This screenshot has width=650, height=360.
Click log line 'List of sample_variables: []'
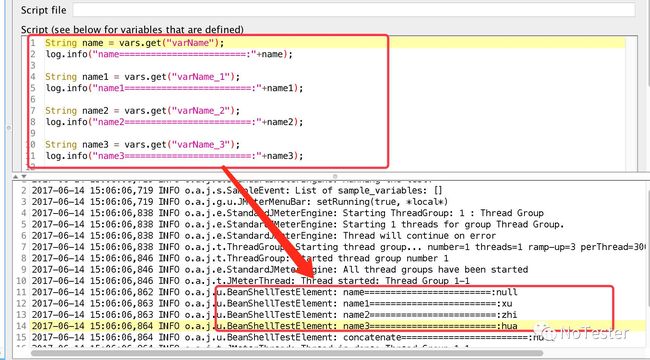click(x=237, y=190)
